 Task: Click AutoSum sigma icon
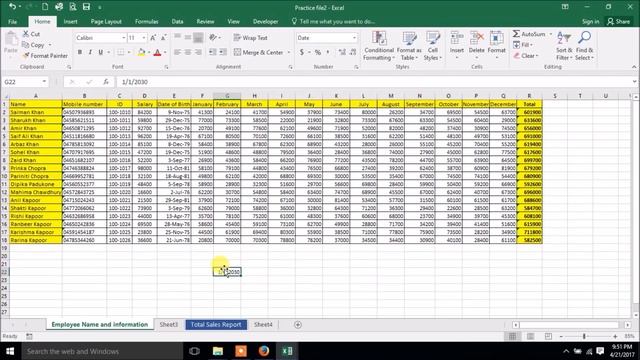pos(516,34)
